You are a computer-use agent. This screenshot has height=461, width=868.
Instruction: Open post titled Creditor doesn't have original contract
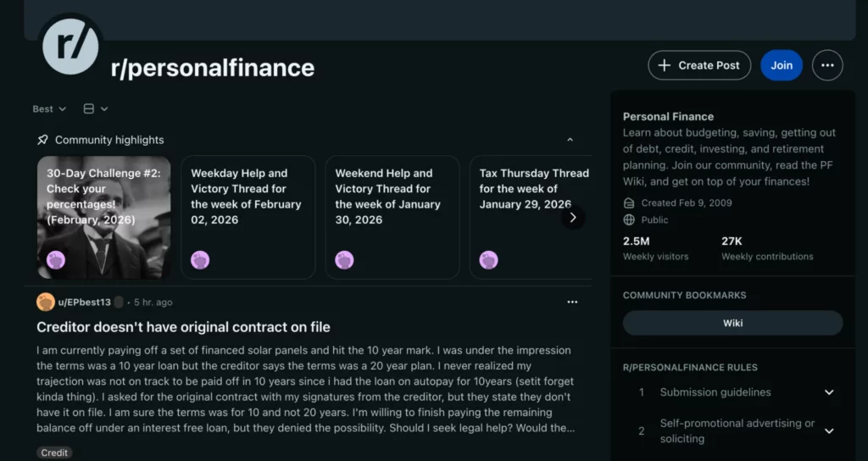[x=183, y=327]
